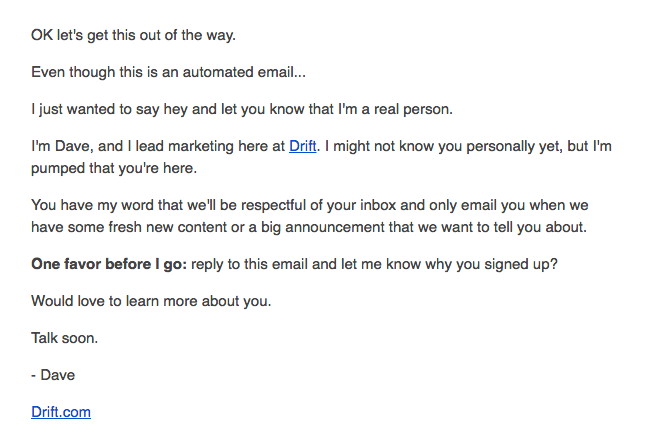This screenshot has height=437, width=666.
Task: Click 'Even though this is an automated email' line
Action: [168, 72]
